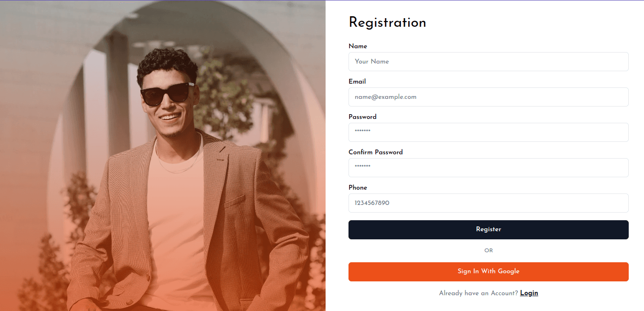Open the Login link

coord(529,293)
